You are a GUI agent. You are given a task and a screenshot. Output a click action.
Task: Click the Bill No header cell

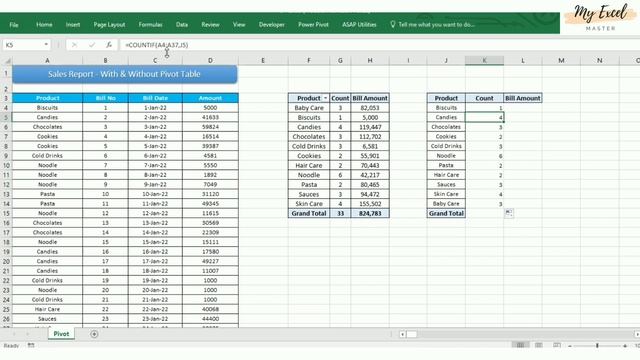(x=105, y=98)
